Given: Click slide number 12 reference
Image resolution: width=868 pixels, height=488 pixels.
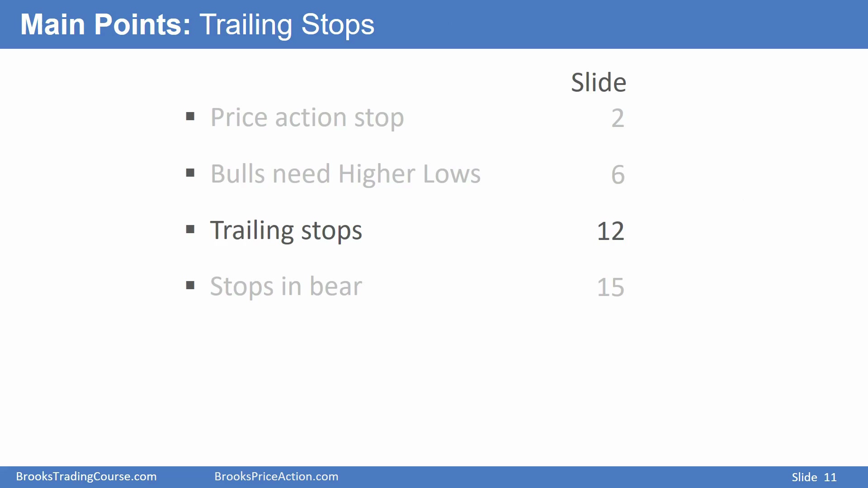Looking at the screenshot, I should pyautogui.click(x=610, y=231).
